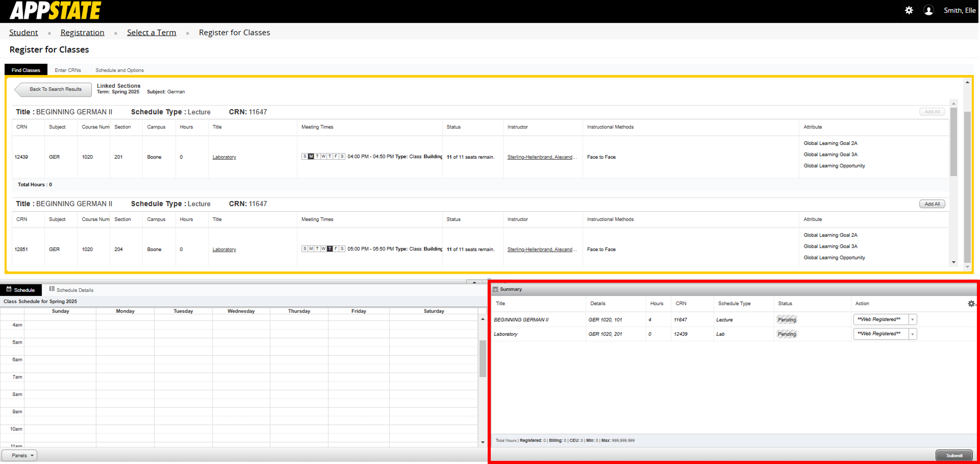Open the settings gear in the header
The image size is (980, 464).
coord(908,10)
